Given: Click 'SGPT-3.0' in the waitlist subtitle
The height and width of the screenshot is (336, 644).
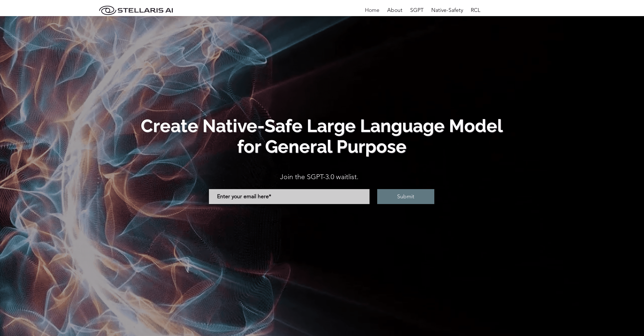Looking at the screenshot, I should [320, 177].
